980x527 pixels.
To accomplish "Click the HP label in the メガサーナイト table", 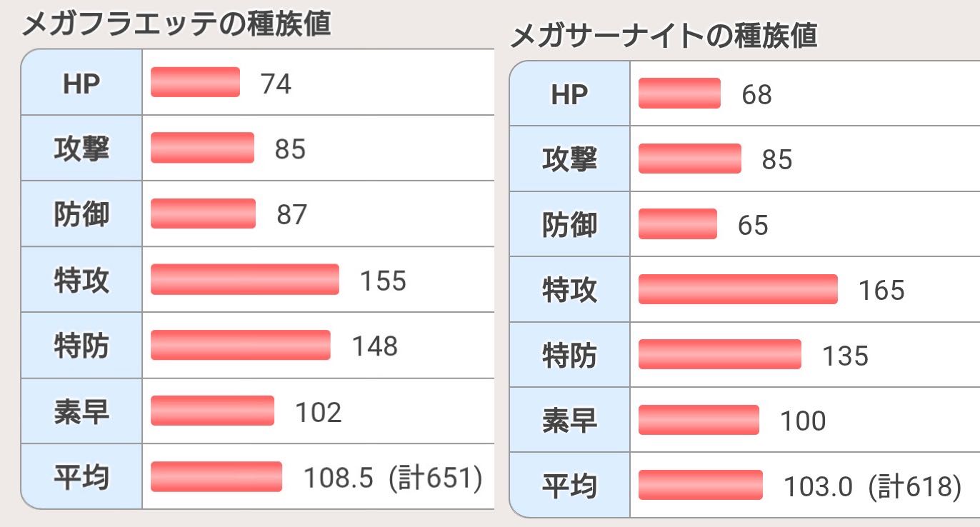I will coord(569,94).
